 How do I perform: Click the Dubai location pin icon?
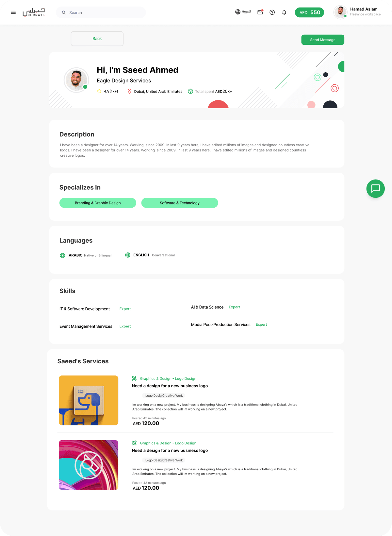pos(129,91)
